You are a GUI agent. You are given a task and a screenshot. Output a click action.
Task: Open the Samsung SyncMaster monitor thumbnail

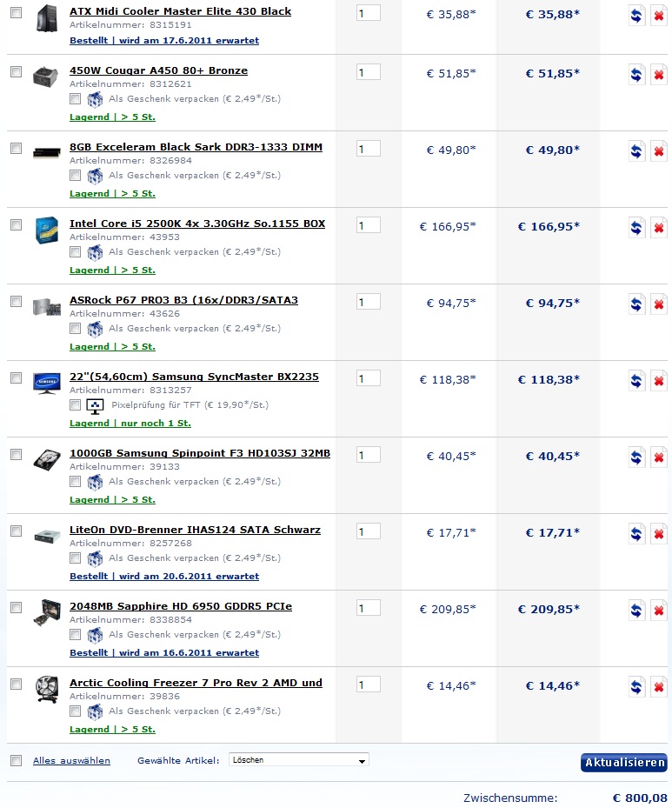(46, 383)
